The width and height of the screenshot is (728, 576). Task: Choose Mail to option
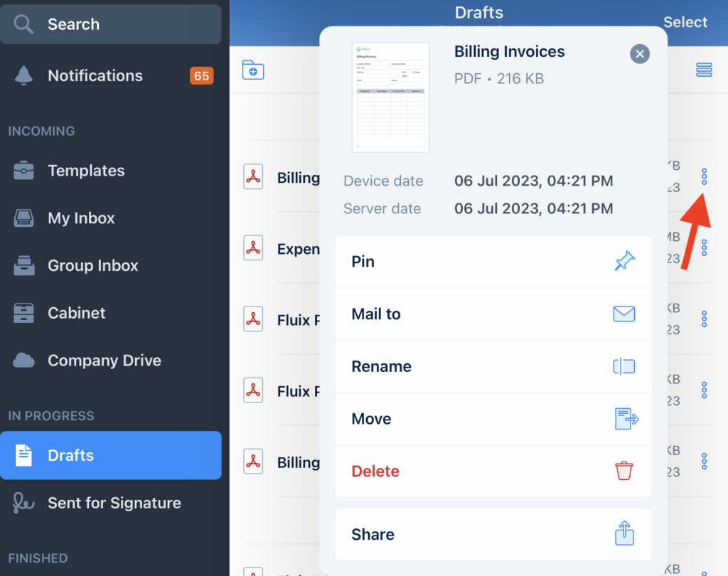click(x=493, y=314)
